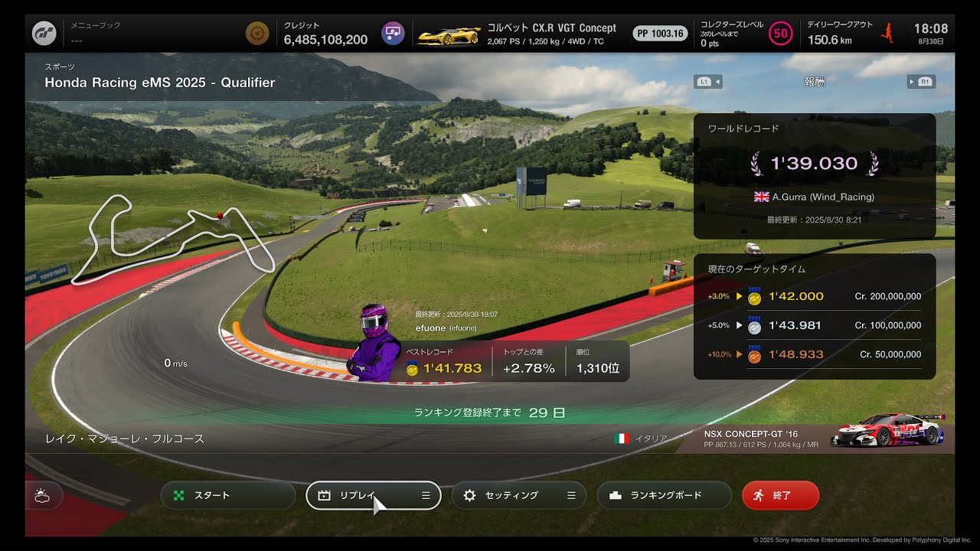Open the Gran Turismo logo menu

(x=44, y=33)
